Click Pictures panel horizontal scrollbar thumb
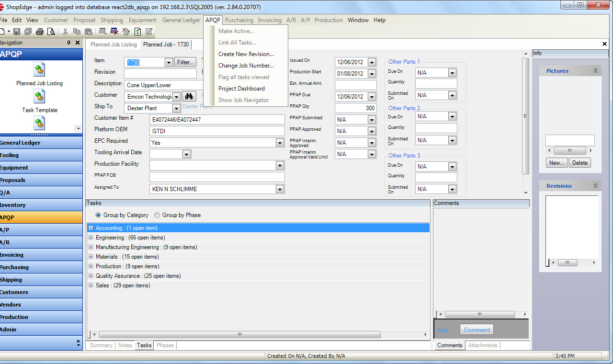 570,150
